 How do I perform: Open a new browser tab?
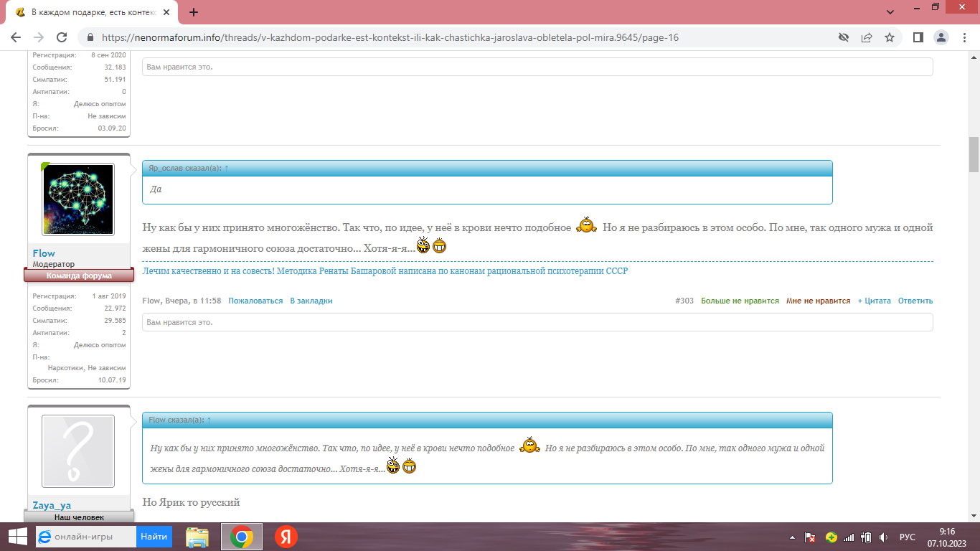point(194,12)
